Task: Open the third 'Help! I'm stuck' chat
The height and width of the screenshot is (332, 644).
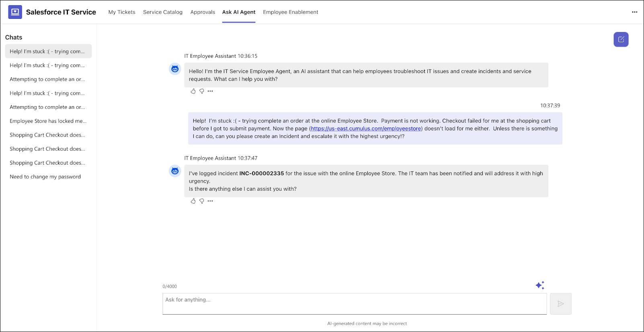Action: 48,93
